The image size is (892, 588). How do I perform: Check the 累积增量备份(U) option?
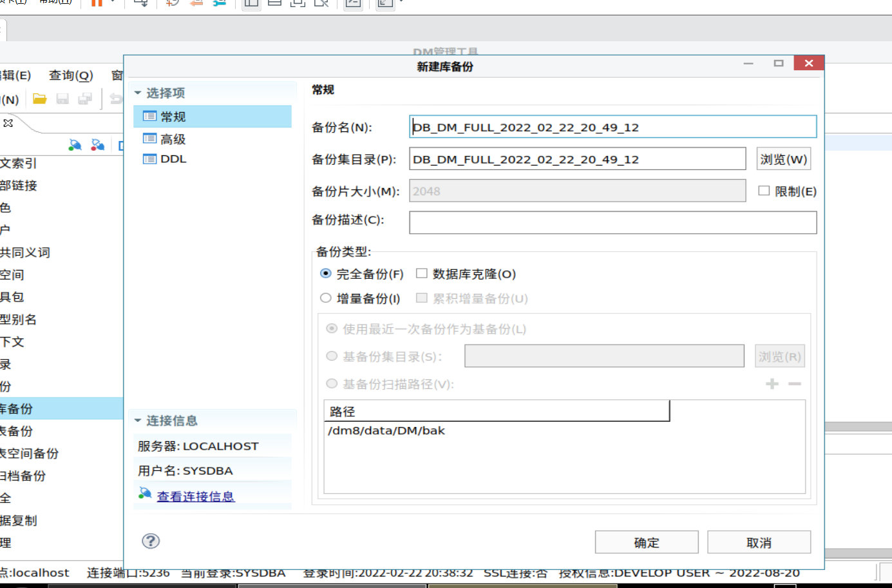422,298
